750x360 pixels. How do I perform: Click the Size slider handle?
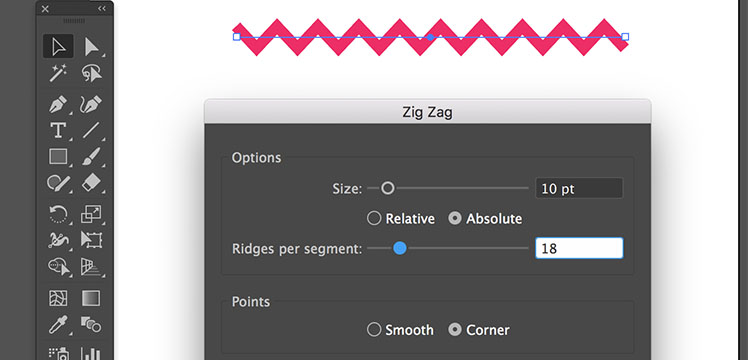click(x=388, y=188)
